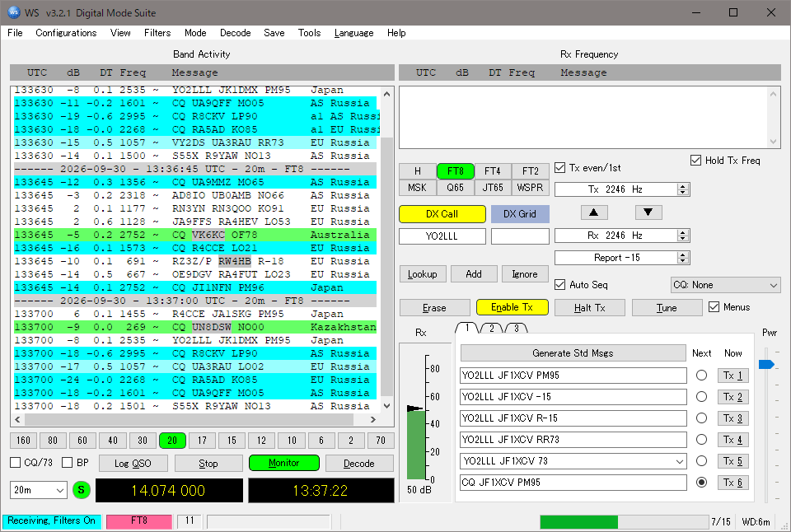Open the Configurations menu
Image resolution: width=791 pixels, height=532 pixels.
(x=66, y=33)
